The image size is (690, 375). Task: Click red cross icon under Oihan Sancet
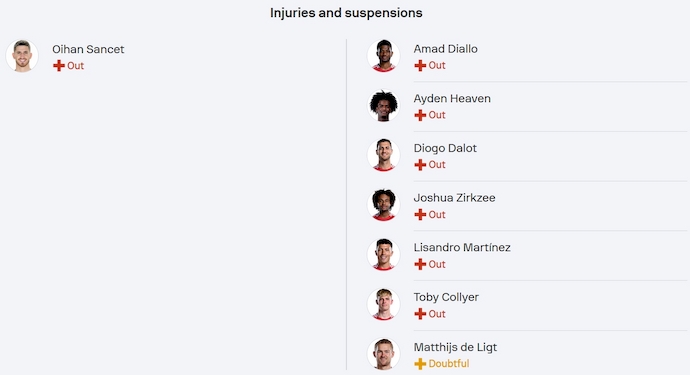click(59, 66)
